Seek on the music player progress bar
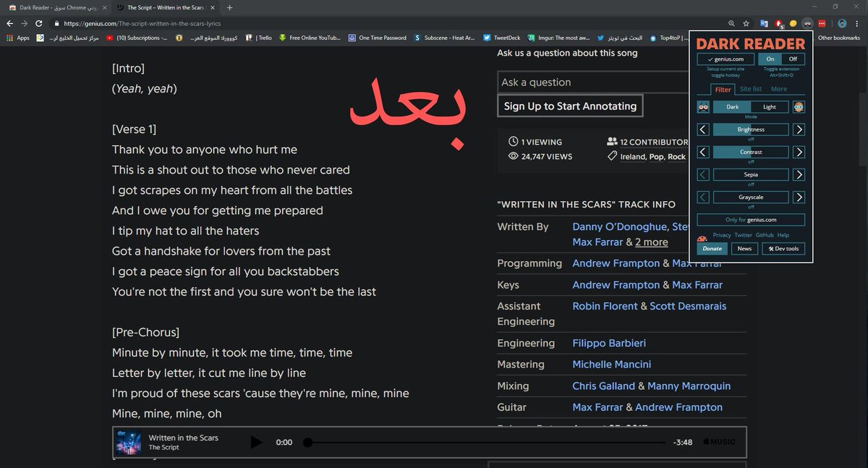 pos(486,442)
